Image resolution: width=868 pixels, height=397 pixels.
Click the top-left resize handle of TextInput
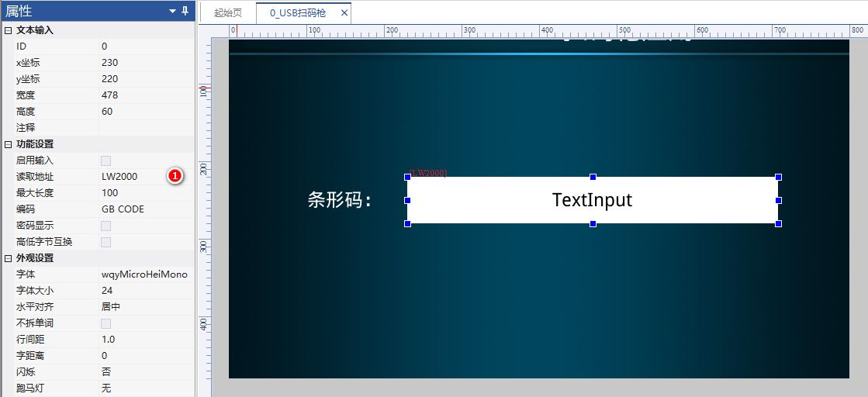coord(407,178)
